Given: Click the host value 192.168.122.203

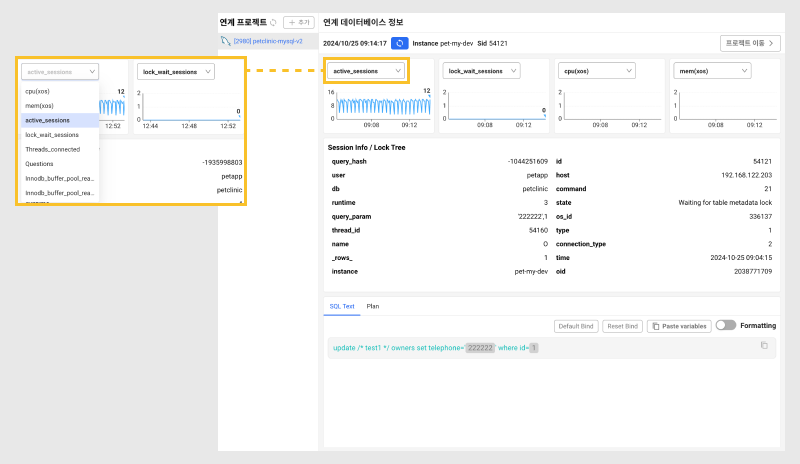Looking at the screenshot, I should click(746, 175).
